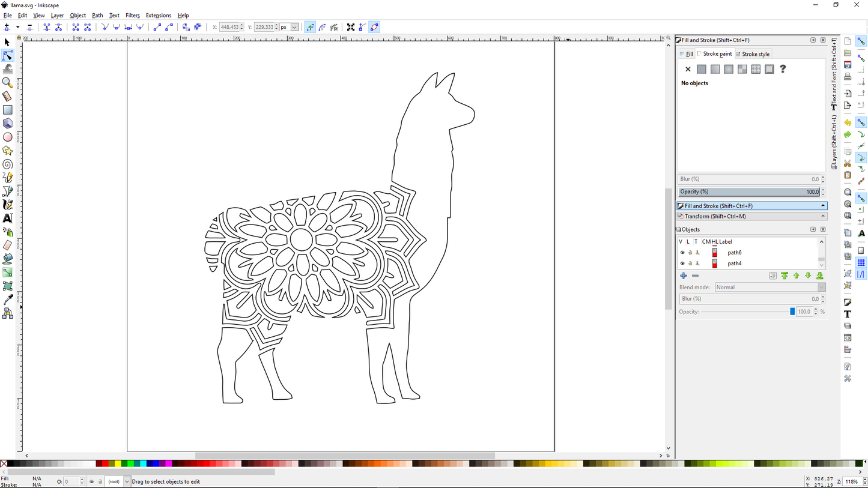The width and height of the screenshot is (868, 488).
Task: Toggle visibility eye for path6
Action: [x=682, y=253]
